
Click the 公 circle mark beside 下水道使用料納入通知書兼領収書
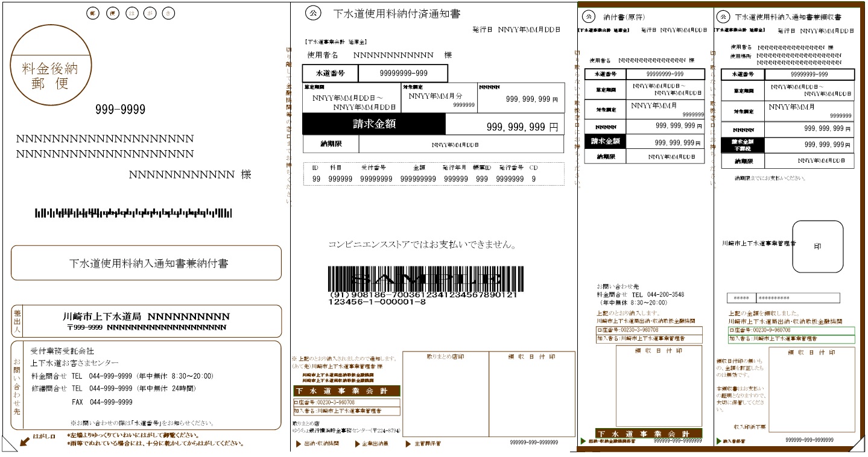(x=724, y=17)
